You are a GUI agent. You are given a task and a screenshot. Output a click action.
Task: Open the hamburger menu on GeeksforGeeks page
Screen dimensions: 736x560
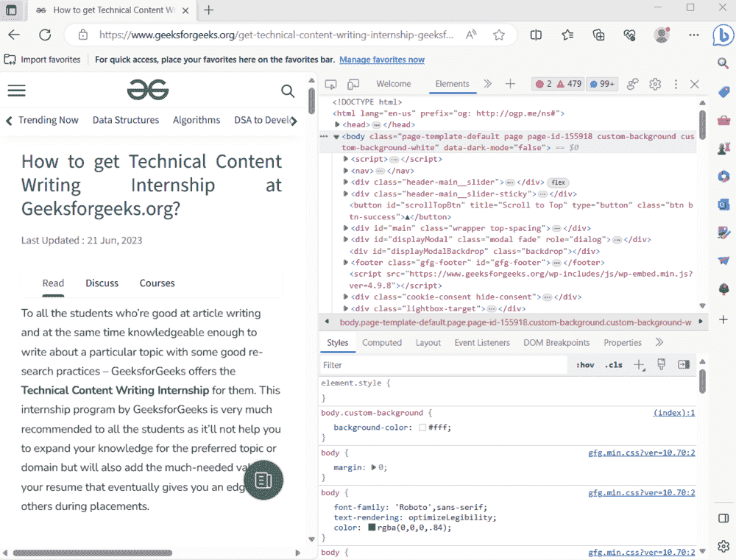point(16,91)
